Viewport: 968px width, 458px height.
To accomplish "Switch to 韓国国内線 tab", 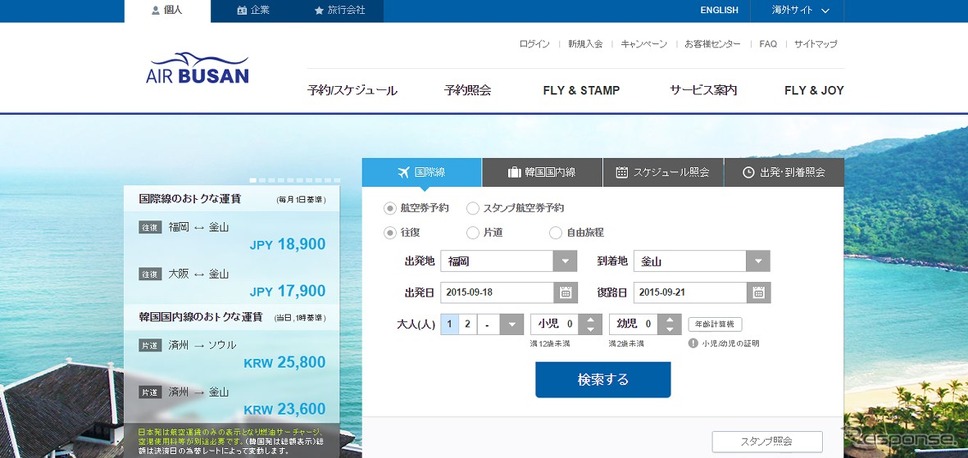I will coord(542,172).
